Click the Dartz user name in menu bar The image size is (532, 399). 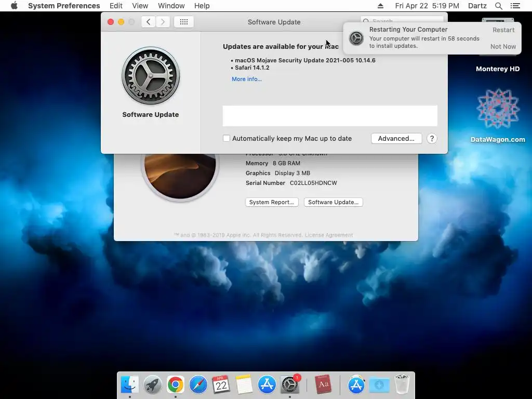(x=477, y=6)
